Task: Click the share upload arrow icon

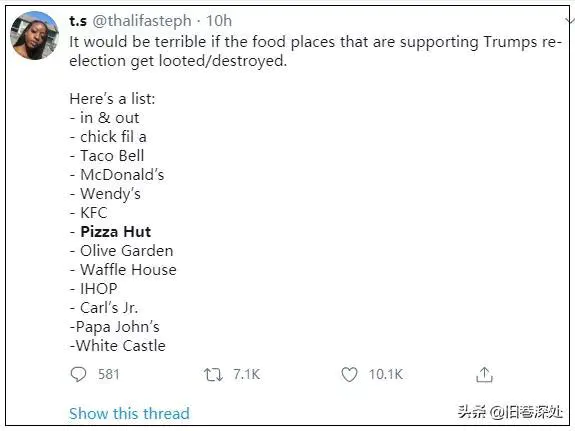Action: (484, 375)
